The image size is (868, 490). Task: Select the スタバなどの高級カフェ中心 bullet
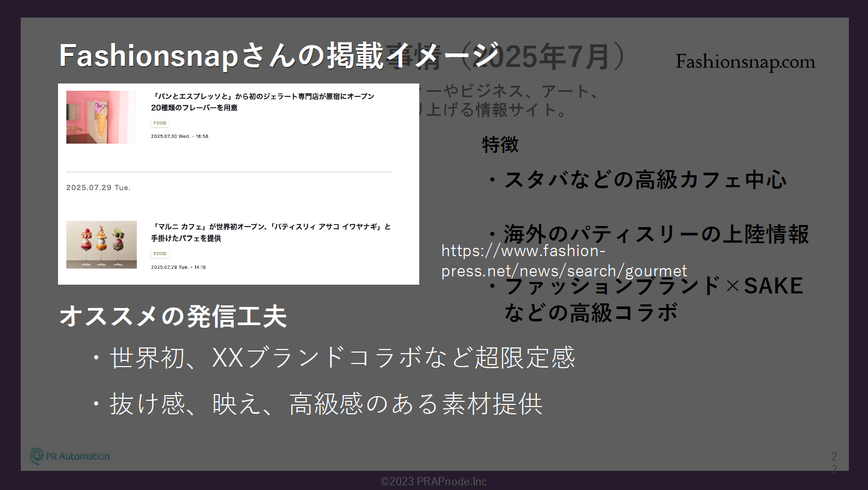(x=645, y=180)
